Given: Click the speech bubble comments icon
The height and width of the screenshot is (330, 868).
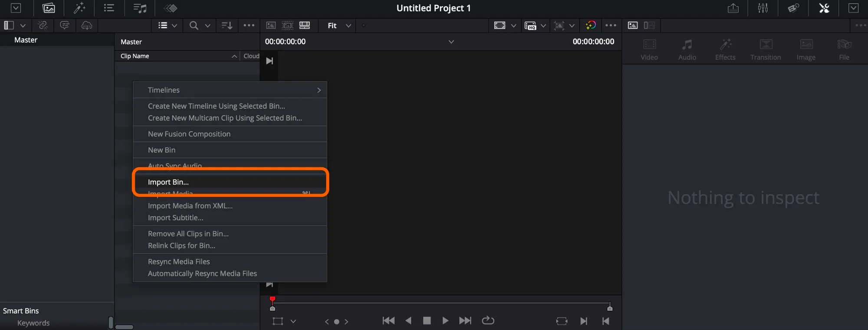Looking at the screenshot, I should click(65, 25).
